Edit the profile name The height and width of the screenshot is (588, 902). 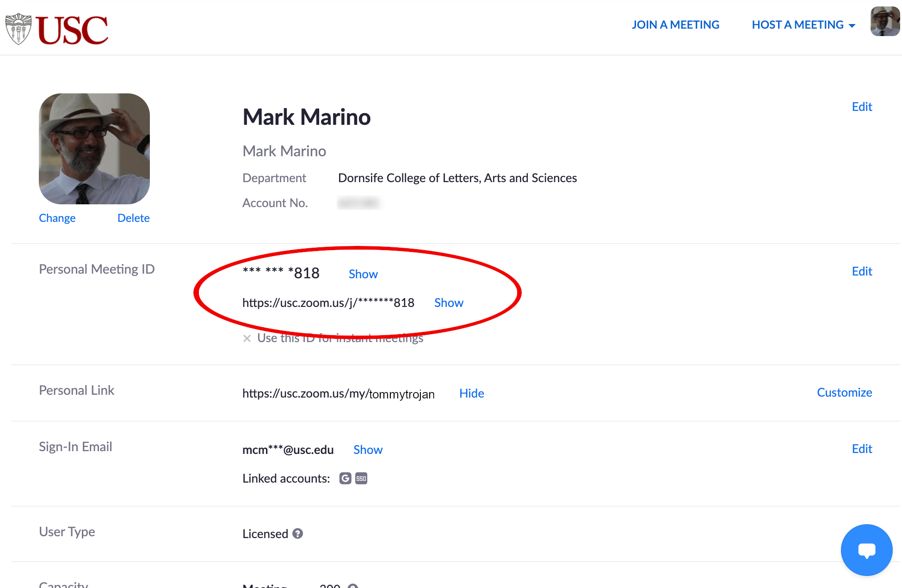pyautogui.click(x=861, y=107)
